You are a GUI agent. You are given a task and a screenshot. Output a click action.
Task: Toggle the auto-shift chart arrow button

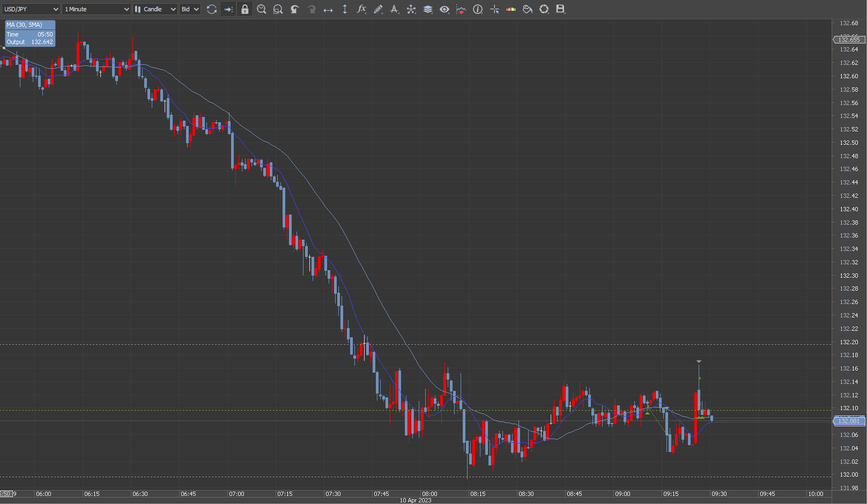click(x=228, y=9)
